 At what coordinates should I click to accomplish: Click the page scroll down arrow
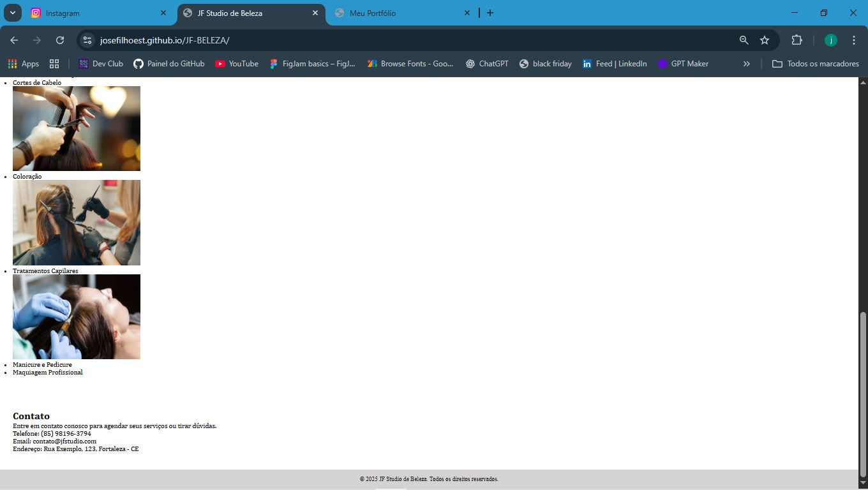[x=863, y=484]
